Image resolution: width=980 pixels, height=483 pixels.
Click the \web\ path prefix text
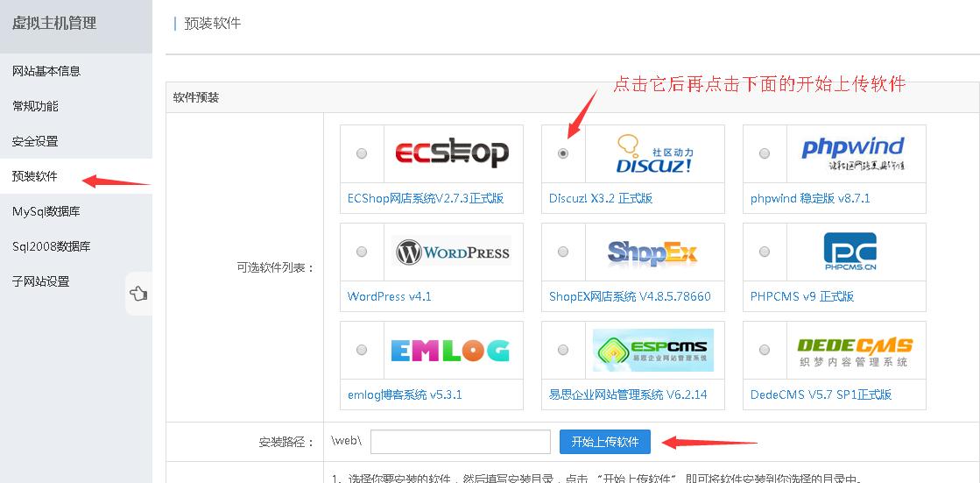tap(347, 440)
